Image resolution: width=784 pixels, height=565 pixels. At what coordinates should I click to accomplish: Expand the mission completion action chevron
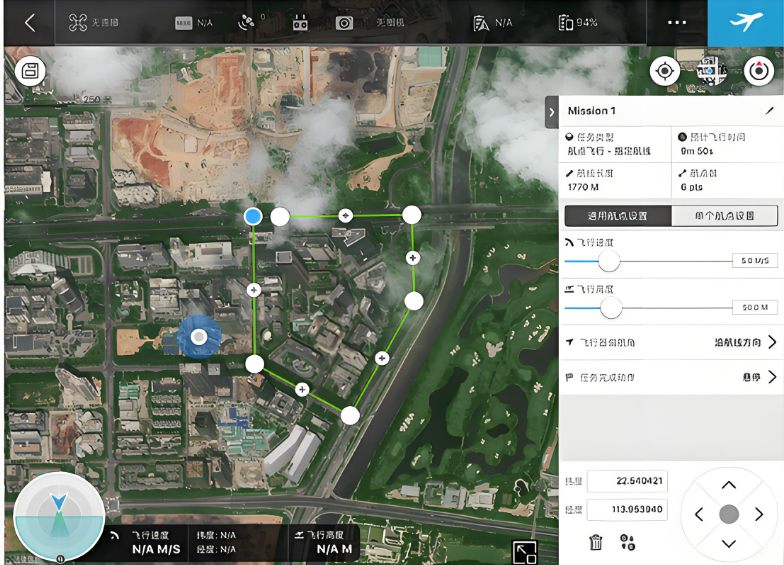click(x=772, y=377)
